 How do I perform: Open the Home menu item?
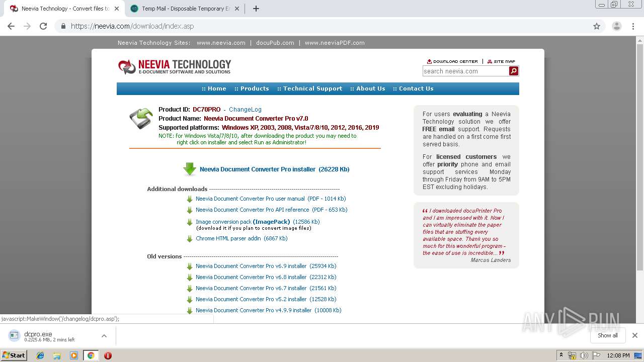pos(214,88)
